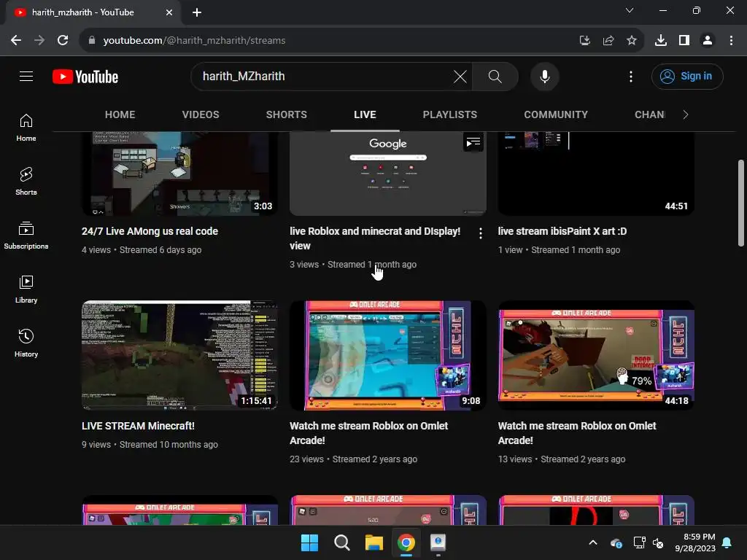Viewport: 747px width, 560px height.
Task: Switch to the PLAYLISTS channel tab
Action: pyautogui.click(x=449, y=114)
